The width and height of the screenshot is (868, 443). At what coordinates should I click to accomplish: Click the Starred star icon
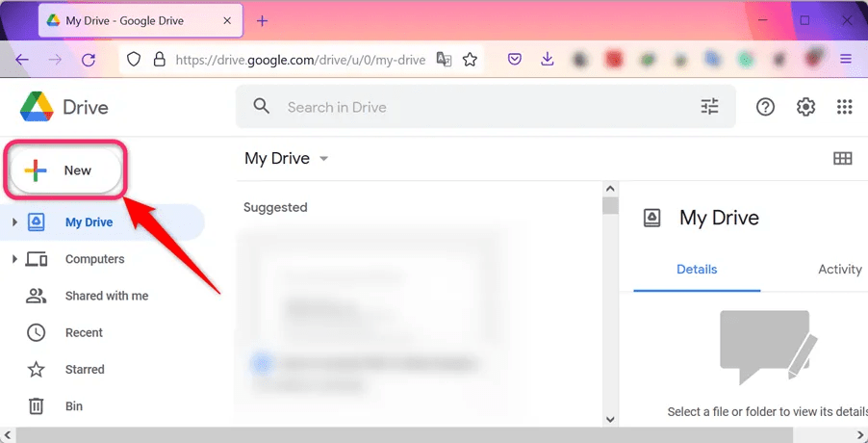click(x=36, y=370)
